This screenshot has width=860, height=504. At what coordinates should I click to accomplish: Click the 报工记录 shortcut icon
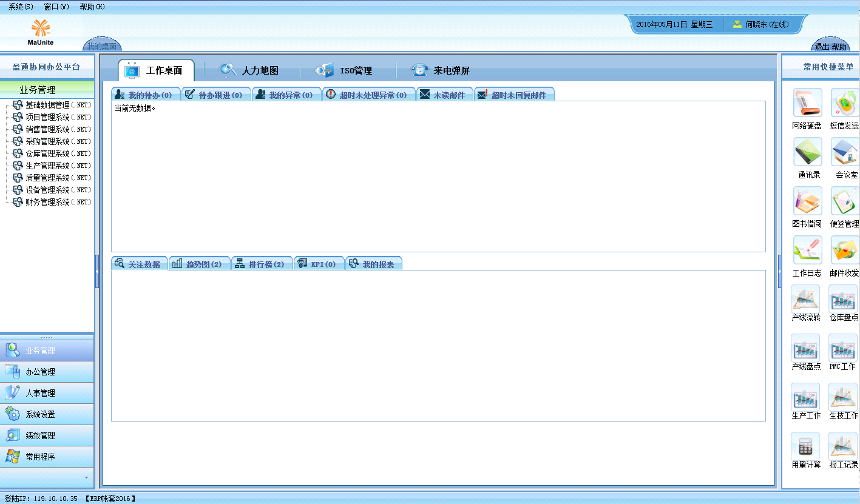click(843, 446)
